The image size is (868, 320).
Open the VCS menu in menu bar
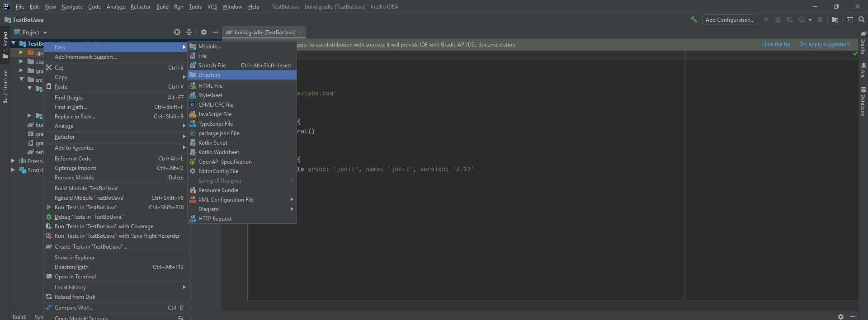tap(212, 6)
